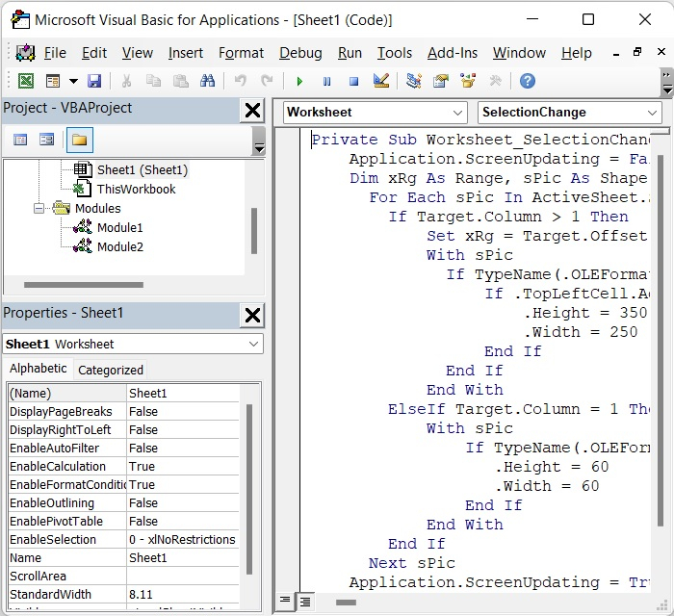
Task: Open Project Explorer from toolbar
Action: 414,82
